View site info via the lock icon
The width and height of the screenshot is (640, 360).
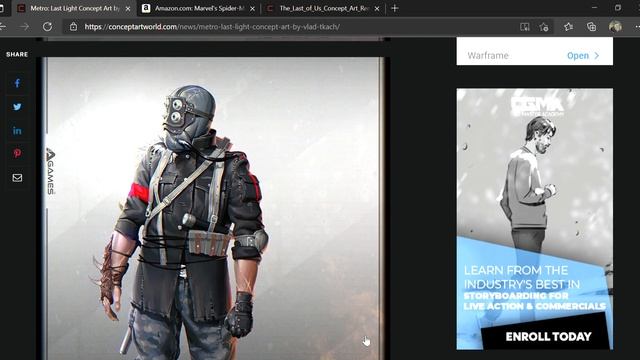click(x=73, y=27)
